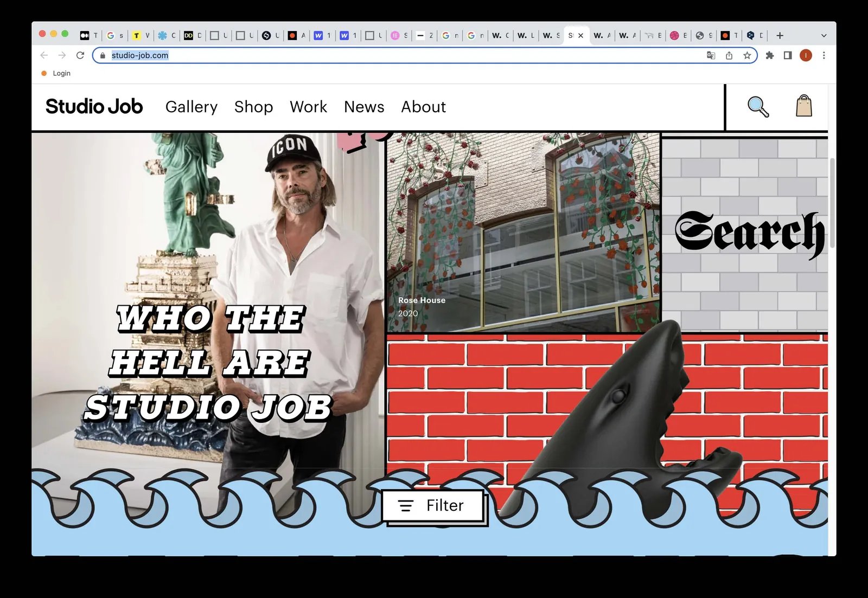Open the Google Translate icon in address bar
The height and width of the screenshot is (598, 868).
tap(711, 55)
